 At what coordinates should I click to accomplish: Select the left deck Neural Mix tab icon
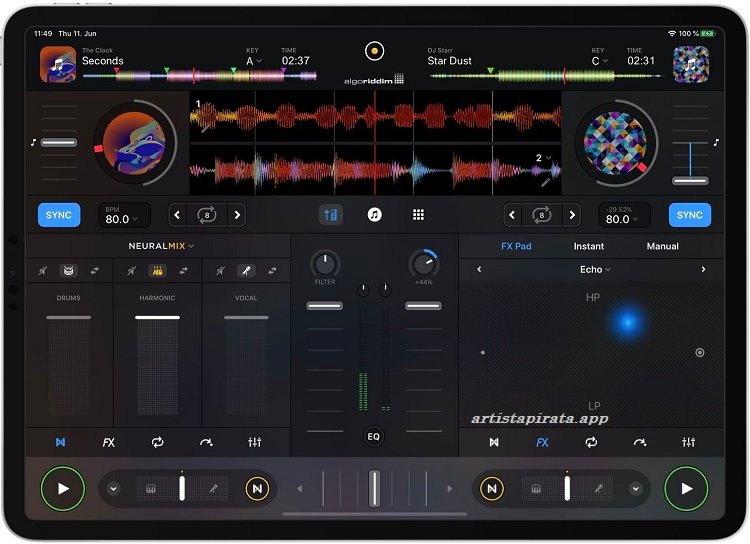[x=61, y=442]
